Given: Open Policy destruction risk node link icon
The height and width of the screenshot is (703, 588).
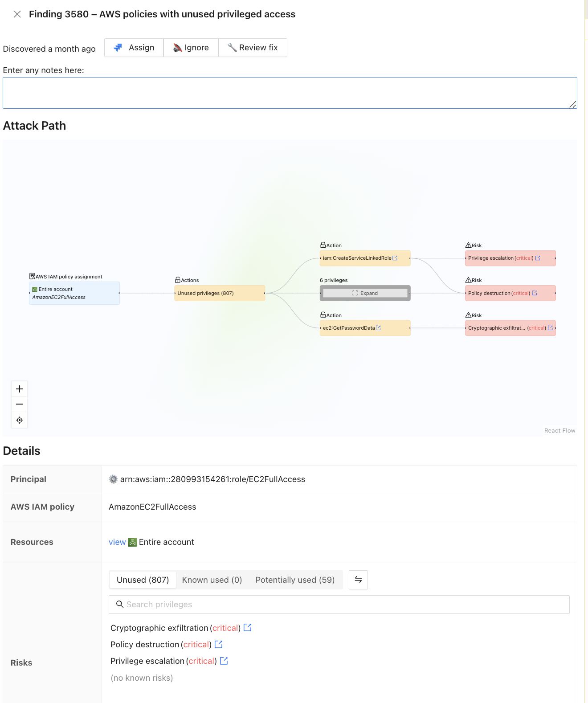Looking at the screenshot, I should 535,293.
